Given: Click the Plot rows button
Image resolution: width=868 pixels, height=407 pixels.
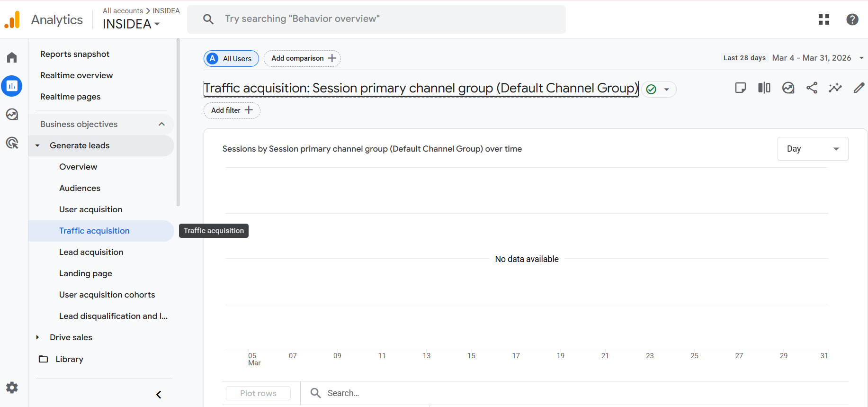Looking at the screenshot, I should 258,393.
